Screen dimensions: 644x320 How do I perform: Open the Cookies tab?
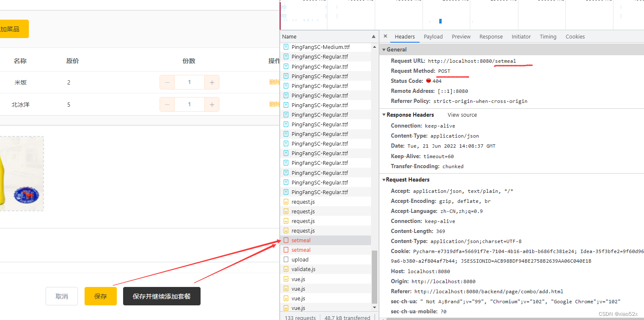point(575,36)
